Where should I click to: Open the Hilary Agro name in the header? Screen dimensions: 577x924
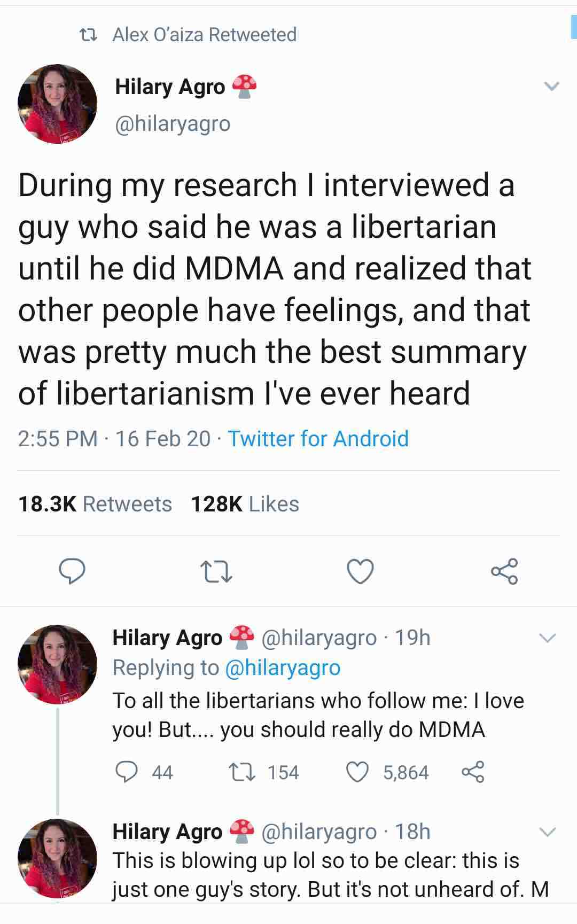pos(170,87)
